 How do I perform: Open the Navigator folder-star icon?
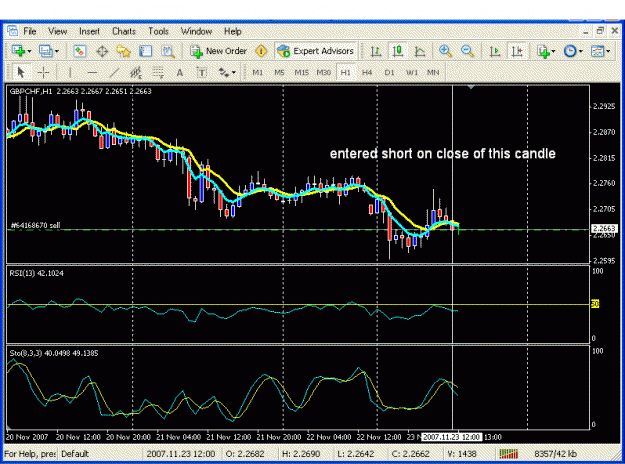pyautogui.click(x=124, y=51)
